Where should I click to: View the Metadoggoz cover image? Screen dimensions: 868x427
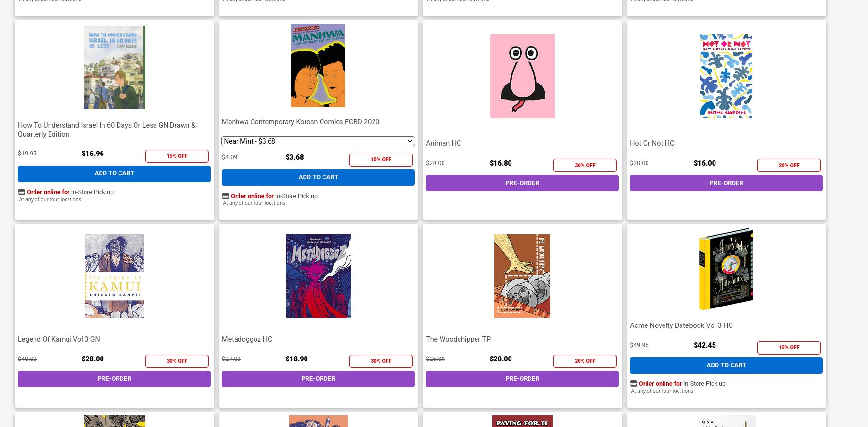point(318,276)
